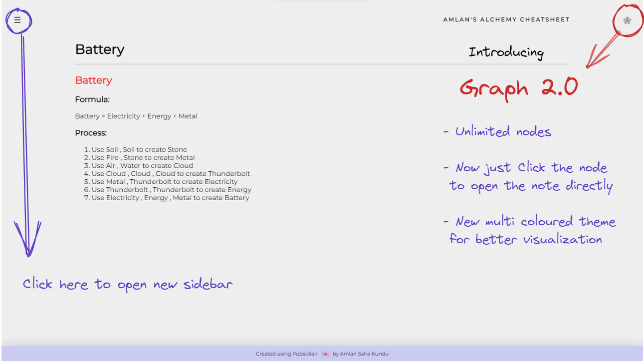Select the red Battery heading
644x362 pixels.
pyautogui.click(x=93, y=80)
